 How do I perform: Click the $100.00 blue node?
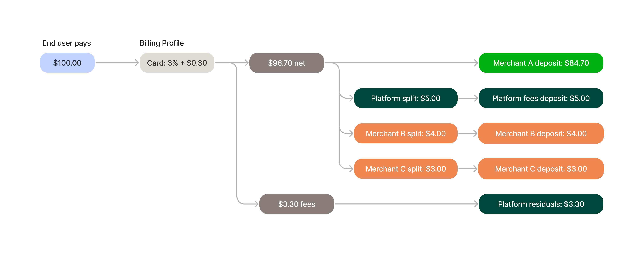pos(67,63)
